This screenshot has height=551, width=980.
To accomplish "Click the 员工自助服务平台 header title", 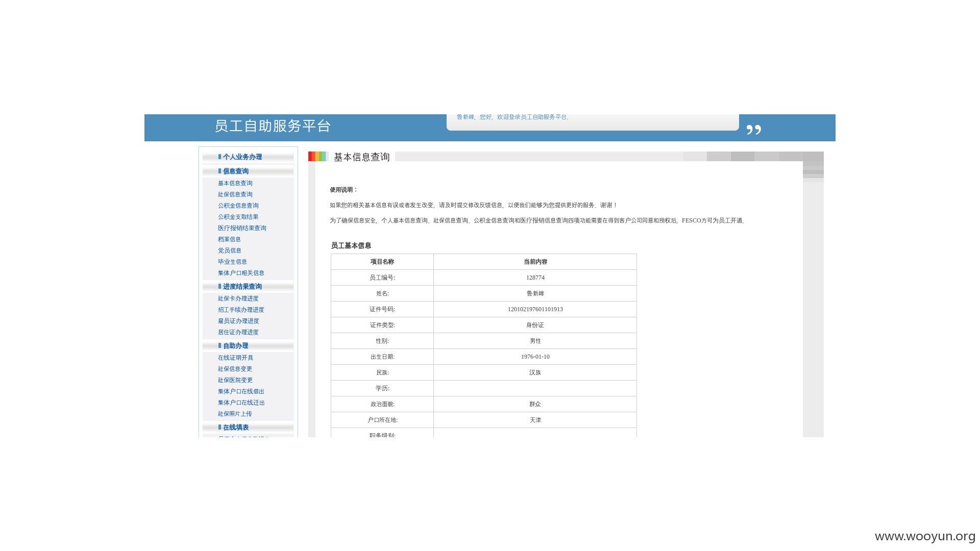I will [273, 126].
